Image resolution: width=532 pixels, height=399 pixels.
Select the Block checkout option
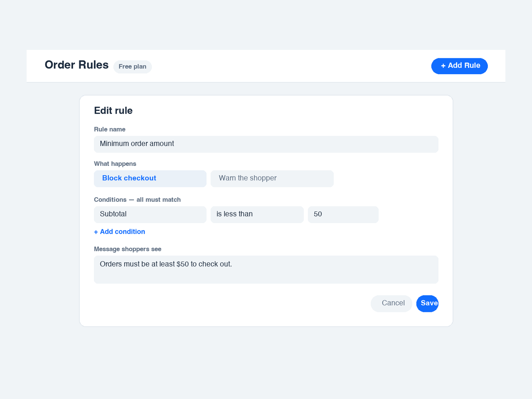[150, 179]
